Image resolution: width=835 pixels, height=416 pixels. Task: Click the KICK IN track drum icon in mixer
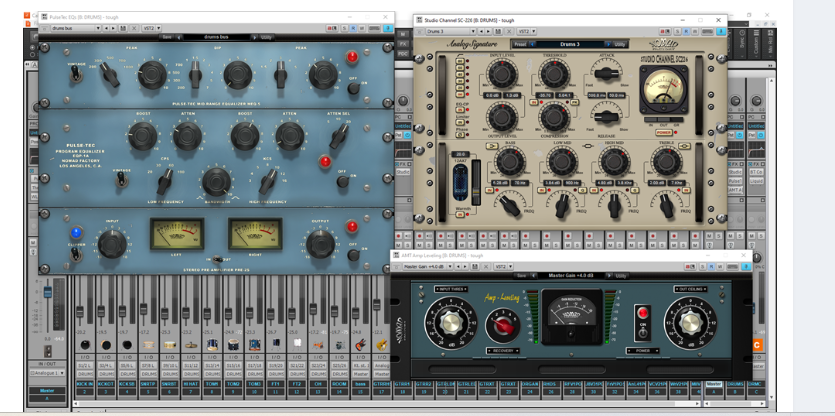85,345
